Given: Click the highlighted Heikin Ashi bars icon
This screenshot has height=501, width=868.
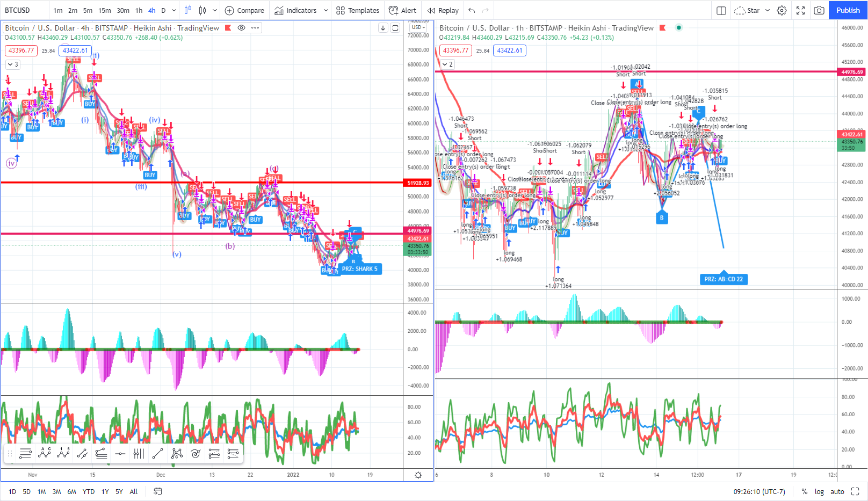Looking at the screenshot, I should (188, 10).
